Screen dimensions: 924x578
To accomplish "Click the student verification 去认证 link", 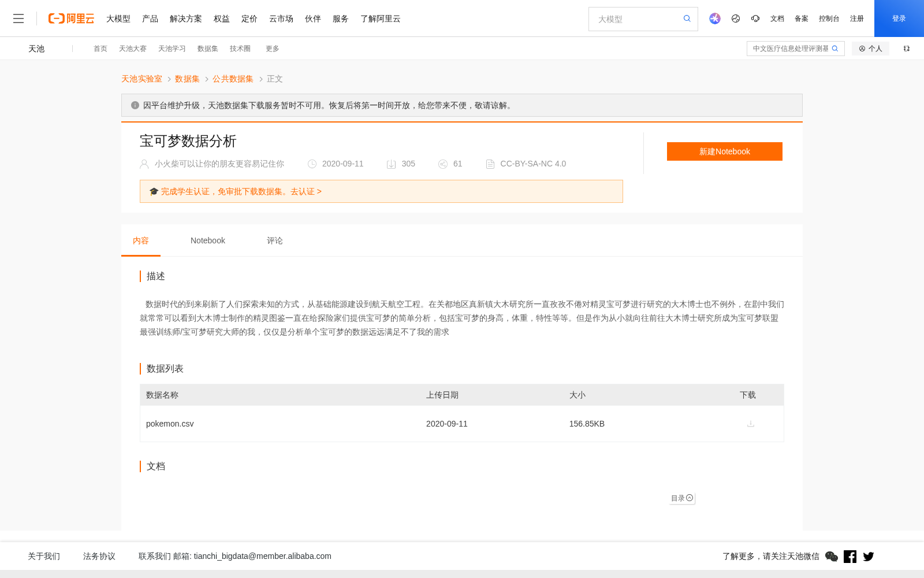I will pos(306,191).
